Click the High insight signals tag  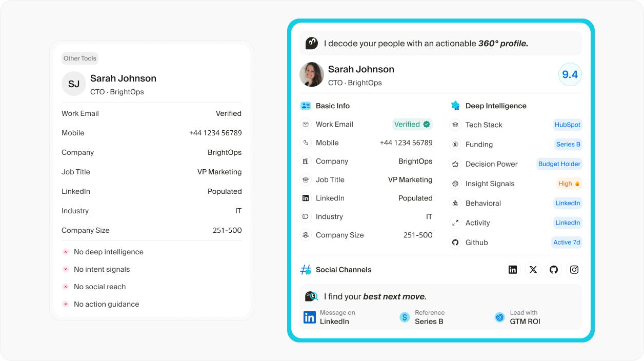click(570, 184)
